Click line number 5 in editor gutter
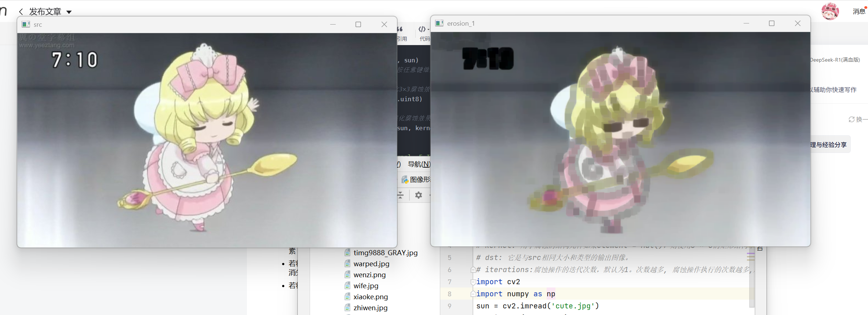Screen dimensions: 868x315 tap(449, 258)
